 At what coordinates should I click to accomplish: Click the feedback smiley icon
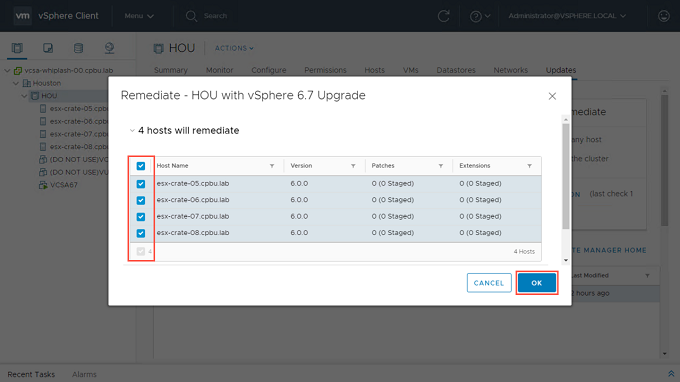click(664, 16)
